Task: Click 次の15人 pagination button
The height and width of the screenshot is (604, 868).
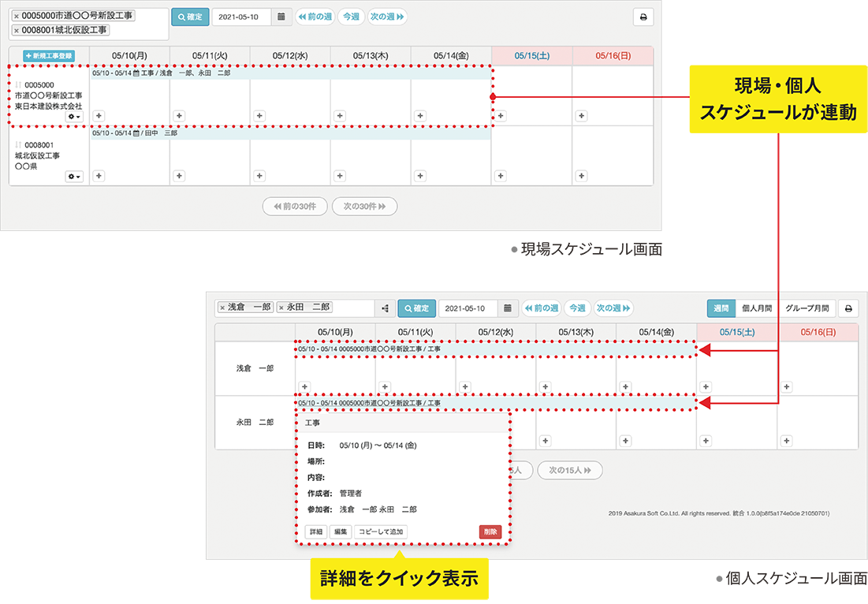Action: point(570,471)
